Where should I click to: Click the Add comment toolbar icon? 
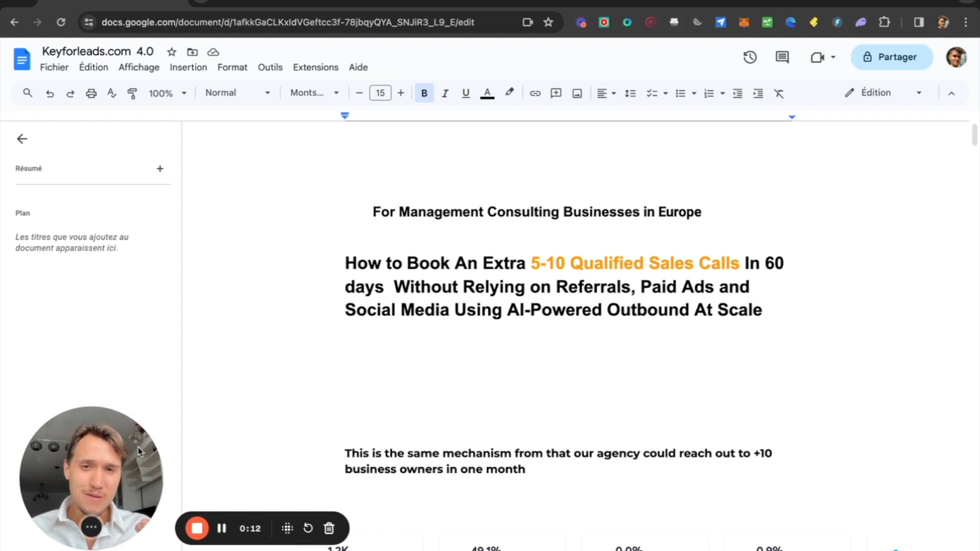556,93
